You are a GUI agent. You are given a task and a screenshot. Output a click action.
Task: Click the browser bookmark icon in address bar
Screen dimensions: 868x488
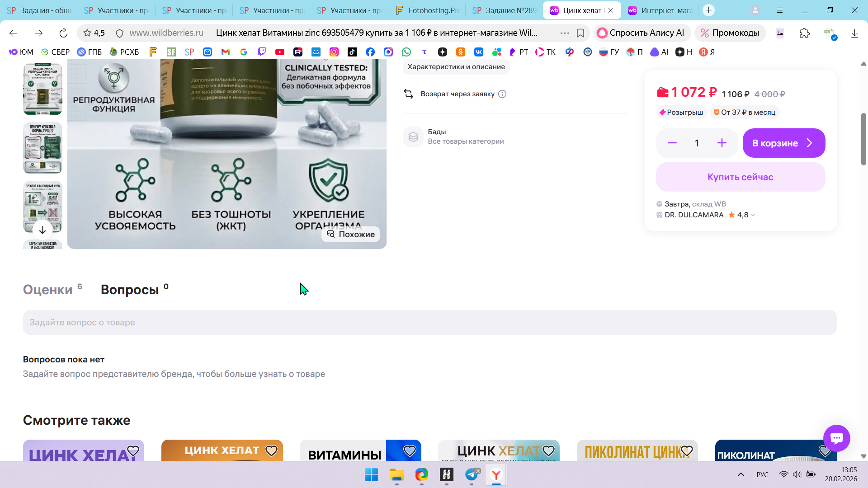coord(580,33)
